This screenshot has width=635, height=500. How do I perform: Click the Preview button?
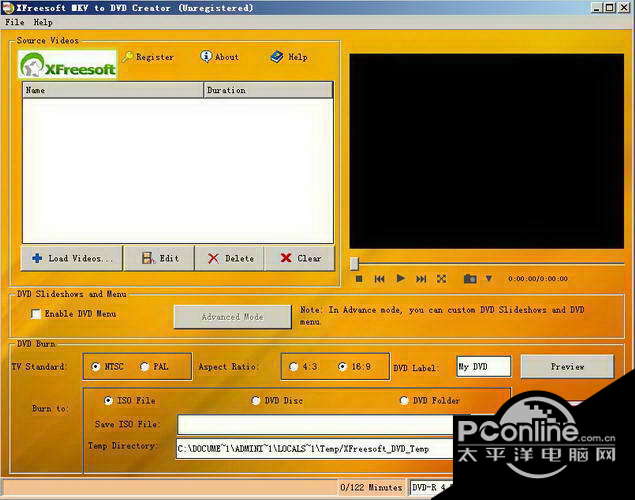point(567,367)
